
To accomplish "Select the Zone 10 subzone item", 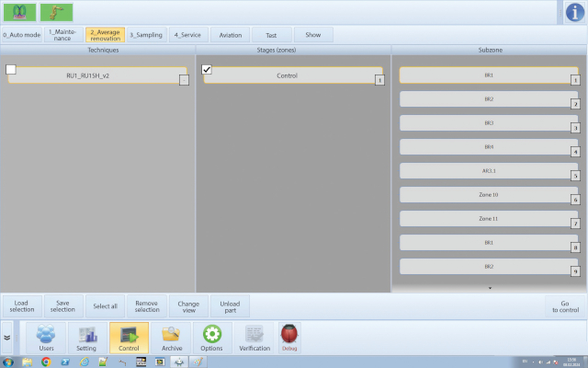I will tap(488, 195).
